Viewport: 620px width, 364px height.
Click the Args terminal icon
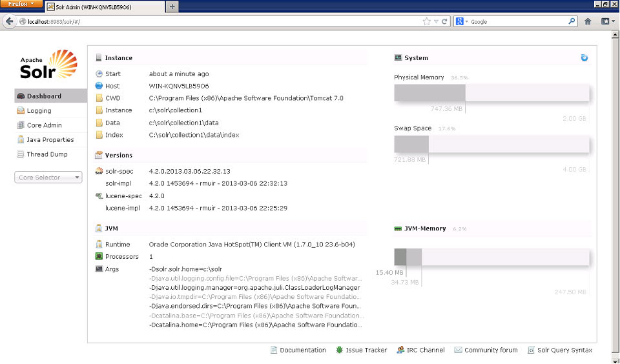tap(99, 268)
